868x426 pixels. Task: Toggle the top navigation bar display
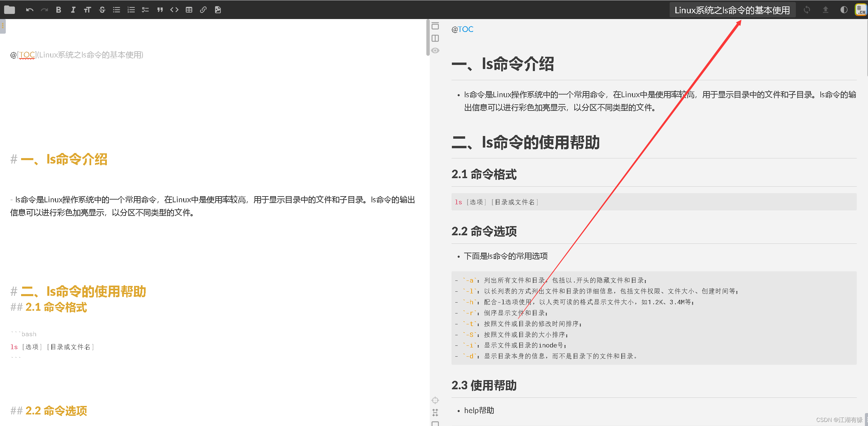pyautogui.click(x=435, y=26)
